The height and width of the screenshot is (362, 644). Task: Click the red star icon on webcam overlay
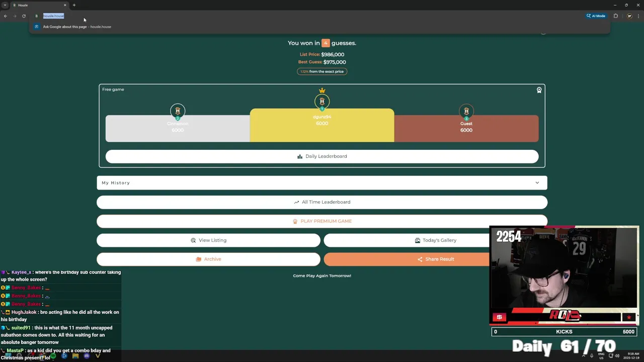click(x=629, y=317)
